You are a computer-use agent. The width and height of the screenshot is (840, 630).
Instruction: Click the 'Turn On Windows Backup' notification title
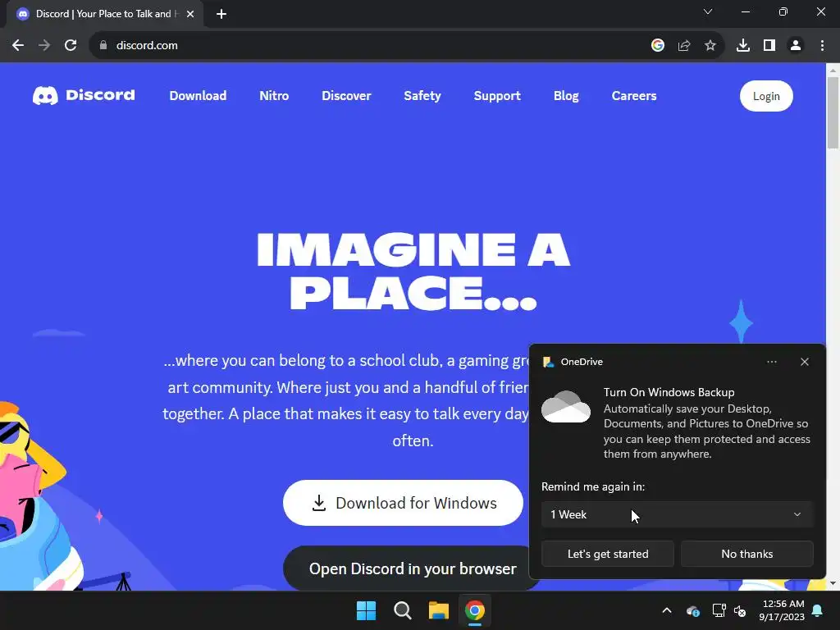pyautogui.click(x=669, y=392)
